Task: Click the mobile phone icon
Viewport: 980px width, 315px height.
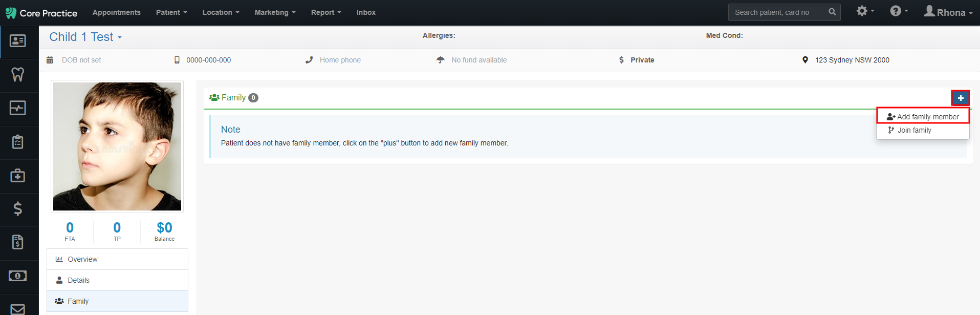Action: tap(177, 60)
